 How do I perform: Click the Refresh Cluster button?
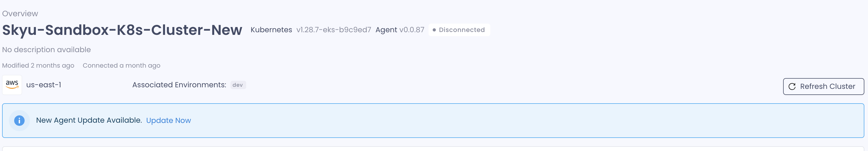[823, 87]
